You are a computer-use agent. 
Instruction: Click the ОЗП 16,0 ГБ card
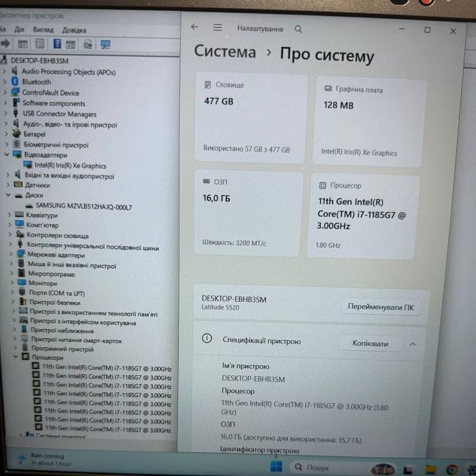point(248,214)
